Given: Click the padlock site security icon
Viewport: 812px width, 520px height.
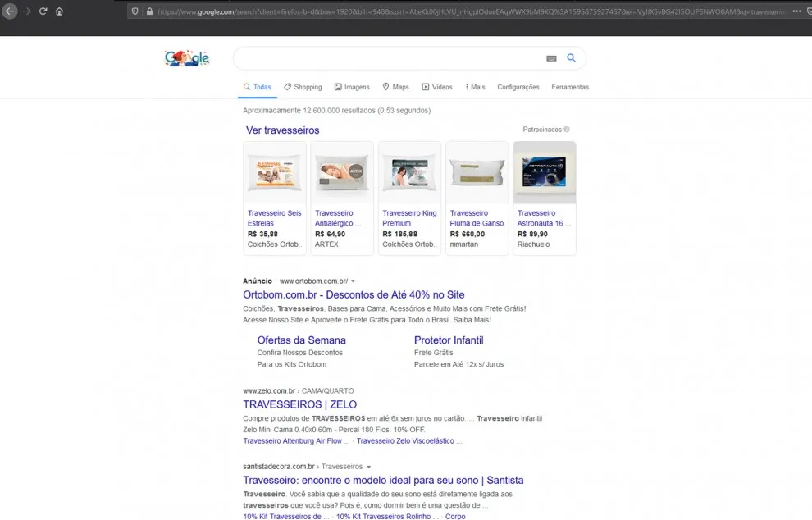Looking at the screenshot, I should (x=149, y=11).
